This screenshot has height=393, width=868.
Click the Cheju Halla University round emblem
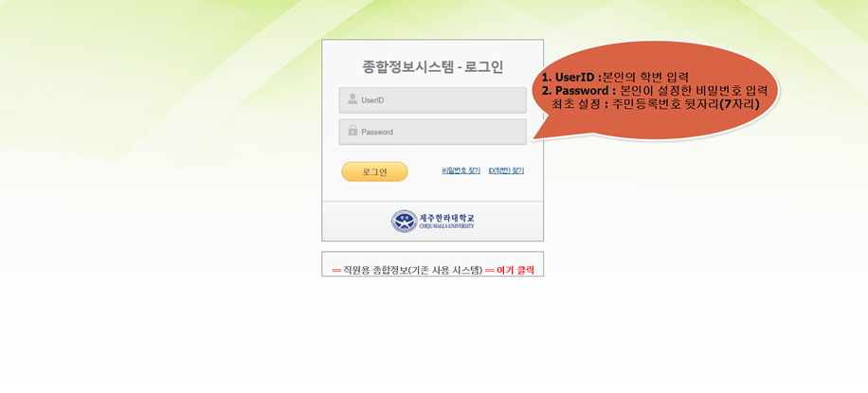coord(405,221)
